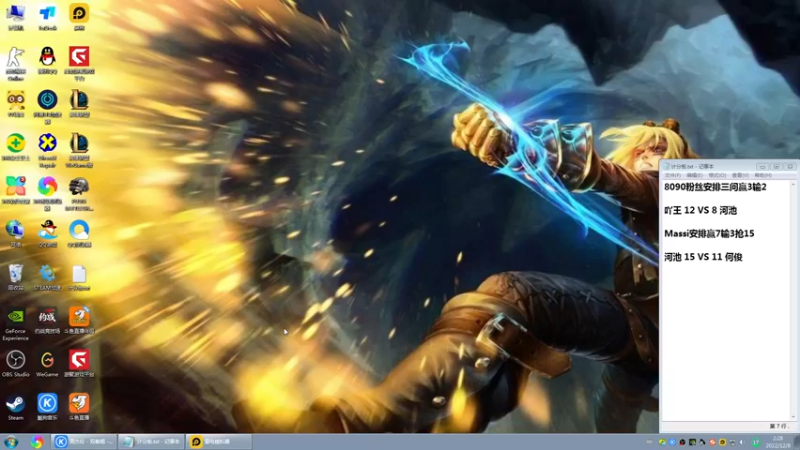Launch WeGame from the desktop
The image size is (800, 450).
coord(47,364)
